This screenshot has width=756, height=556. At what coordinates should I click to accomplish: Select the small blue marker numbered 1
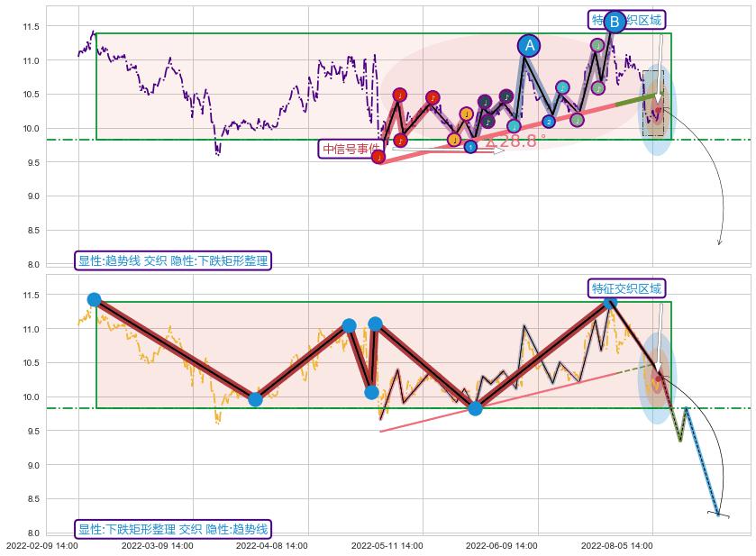pyautogui.click(x=470, y=146)
